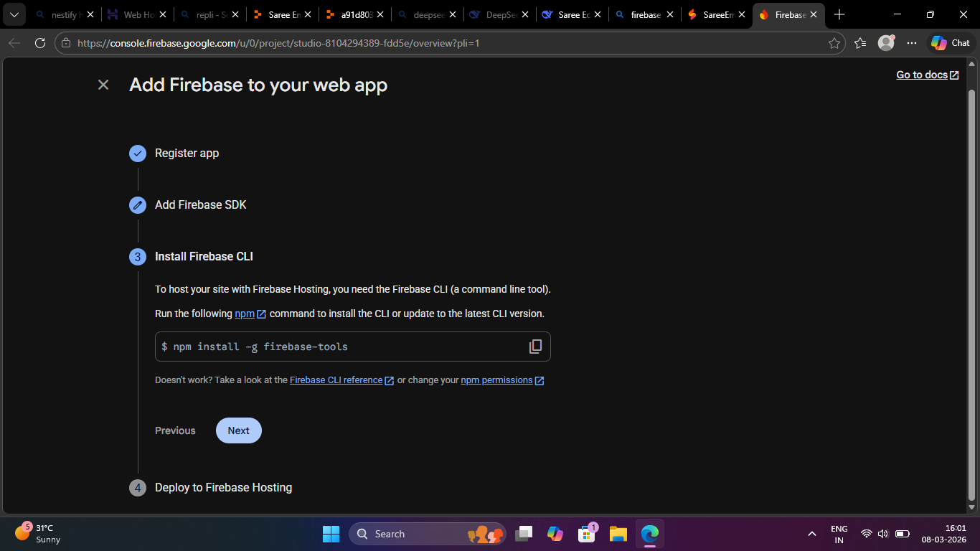Bookmark this page with the star icon
The height and width of the screenshot is (551, 980).
click(x=834, y=43)
